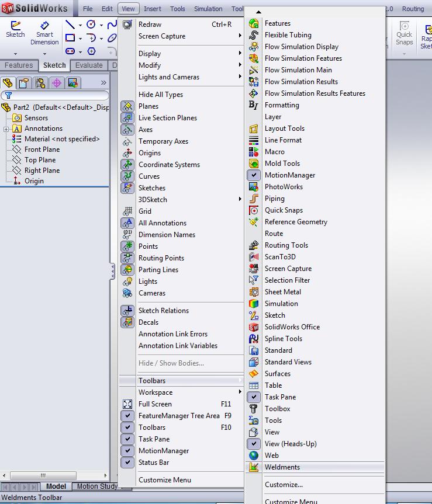Click the Toolbox toolbar icon
The image size is (432, 504).
254,409
